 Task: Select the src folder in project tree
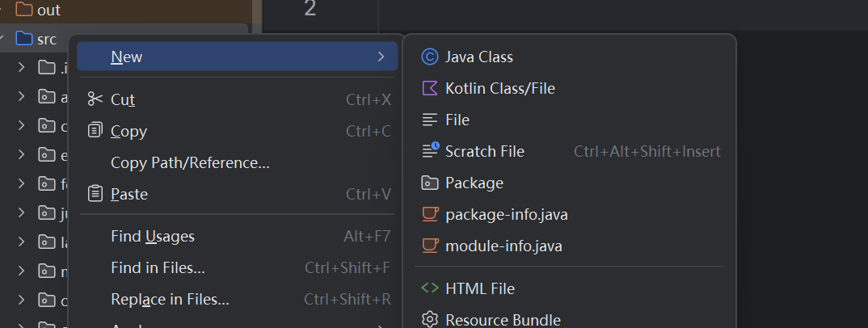pyautogui.click(x=36, y=40)
